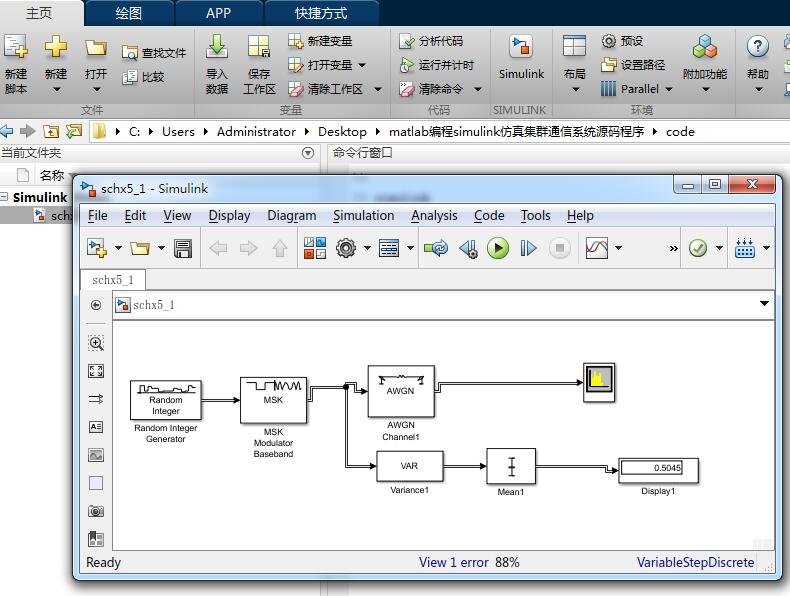Select the schx5_1 model tab

[x=113, y=280]
